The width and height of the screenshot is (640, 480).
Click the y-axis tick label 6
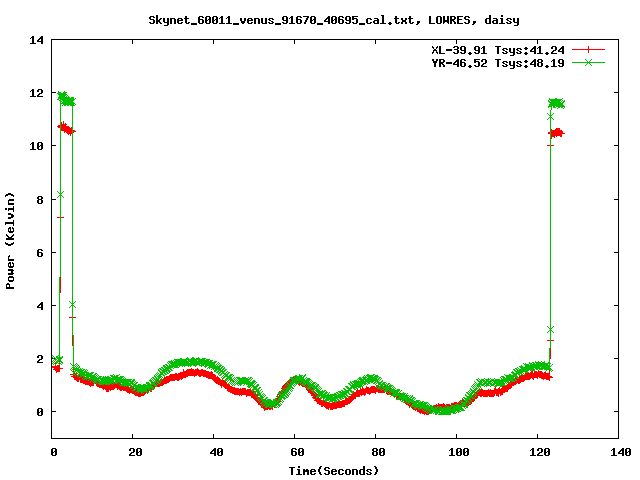40,253
